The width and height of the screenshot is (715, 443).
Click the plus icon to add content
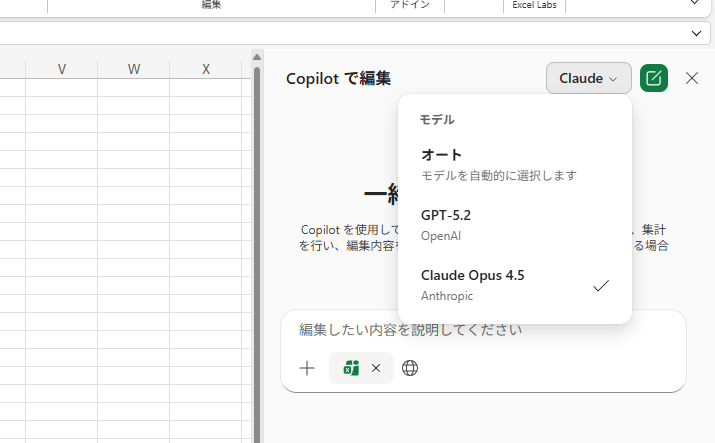click(307, 368)
